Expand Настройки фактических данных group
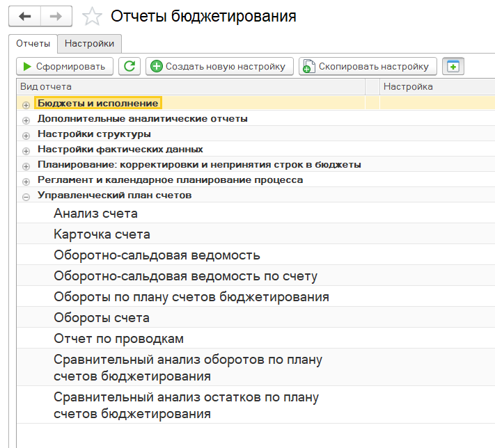Image resolution: width=495 pixels, height=448 pixels. tap(26, 150)
